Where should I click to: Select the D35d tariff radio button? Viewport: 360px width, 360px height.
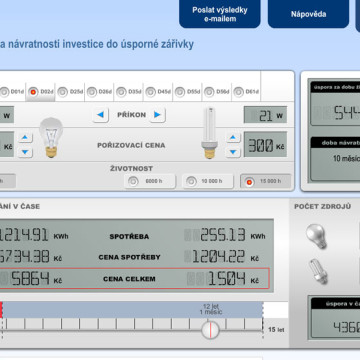point(121,92)
